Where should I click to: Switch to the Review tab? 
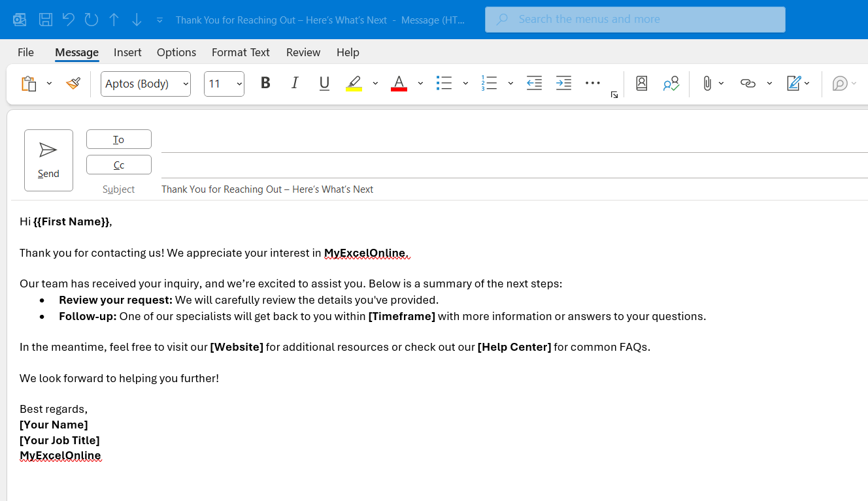click(x=303, y=52)
